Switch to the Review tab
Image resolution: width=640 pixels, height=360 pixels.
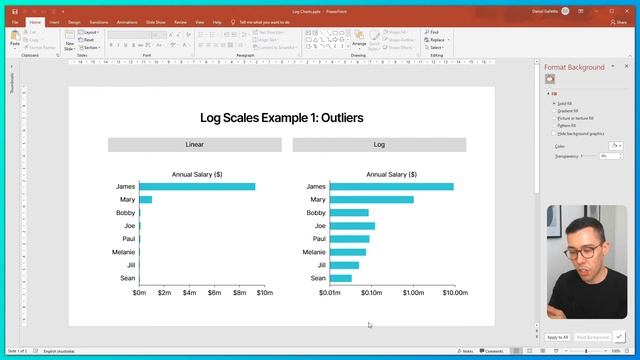coord(180,22)
